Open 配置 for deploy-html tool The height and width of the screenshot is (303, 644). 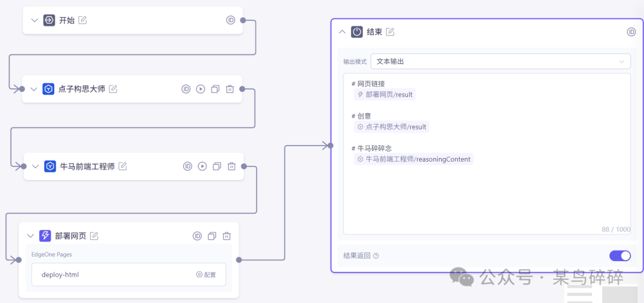tap(206, 275)
